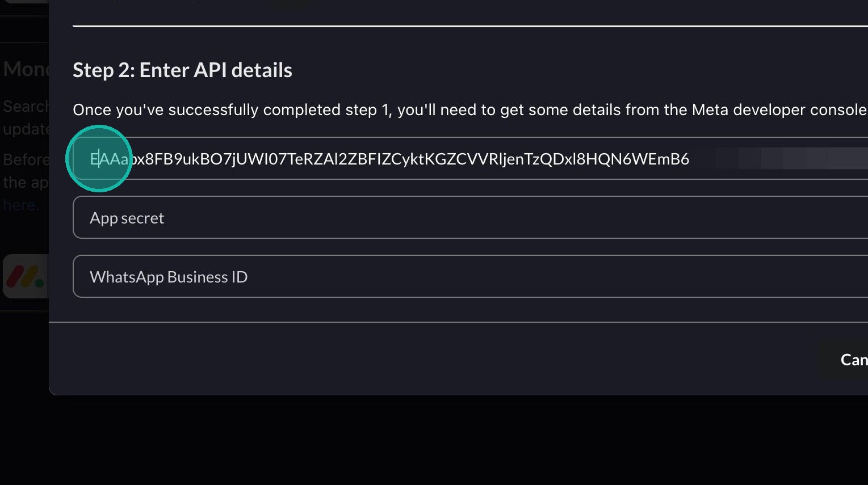Click the words "Meta developer console"
This screenshot has height=485, width=868.
coord(779,109)
